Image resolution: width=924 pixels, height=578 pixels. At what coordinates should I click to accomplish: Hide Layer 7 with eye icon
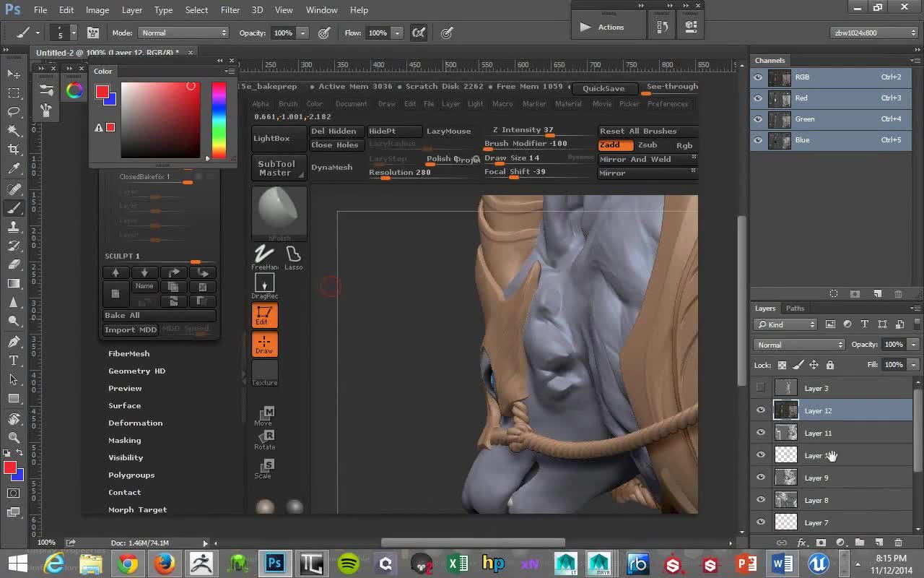click(x=761, y=522)
